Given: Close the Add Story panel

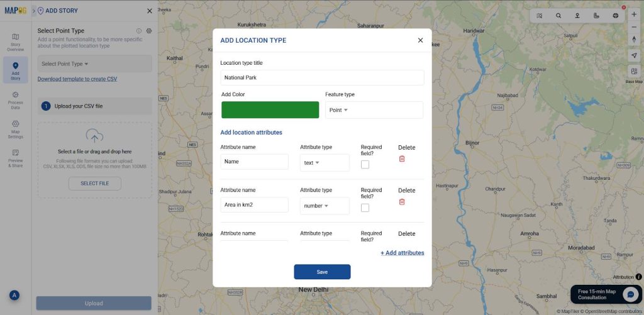Looking at the screenshot, I should click(150, 11).
